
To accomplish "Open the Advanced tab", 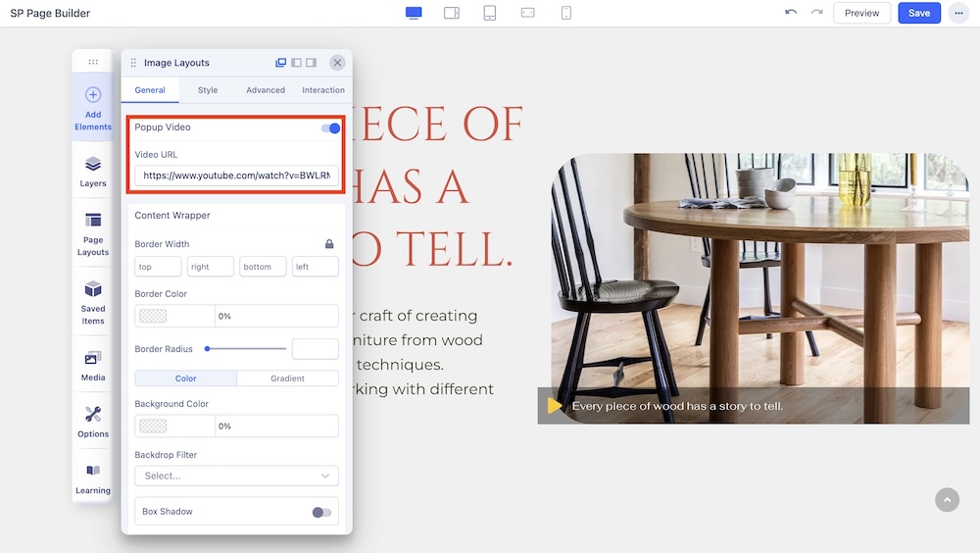I will click(x=266, y=90).
